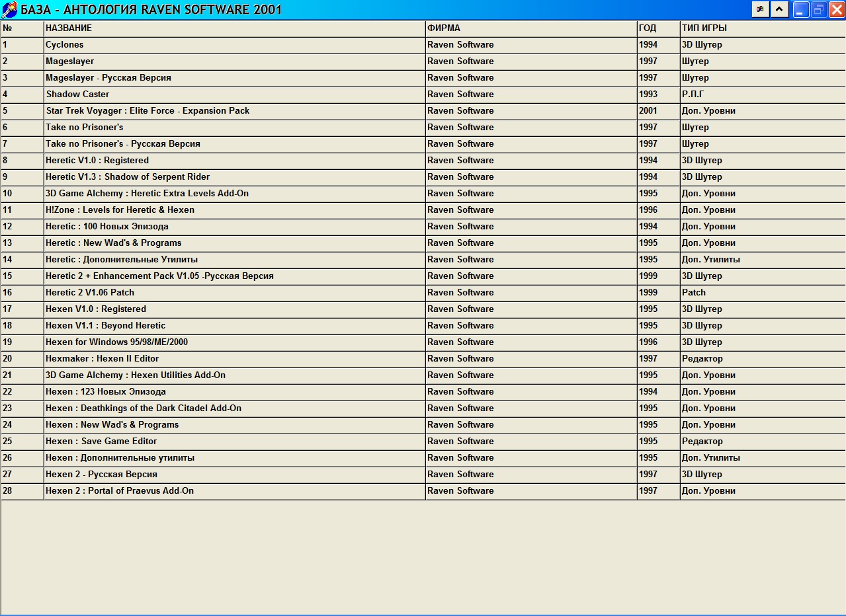The height and width of the screenshot is (616, 846).
Task: Select the Shadow Caster entry
Action: tap(77, 95)
